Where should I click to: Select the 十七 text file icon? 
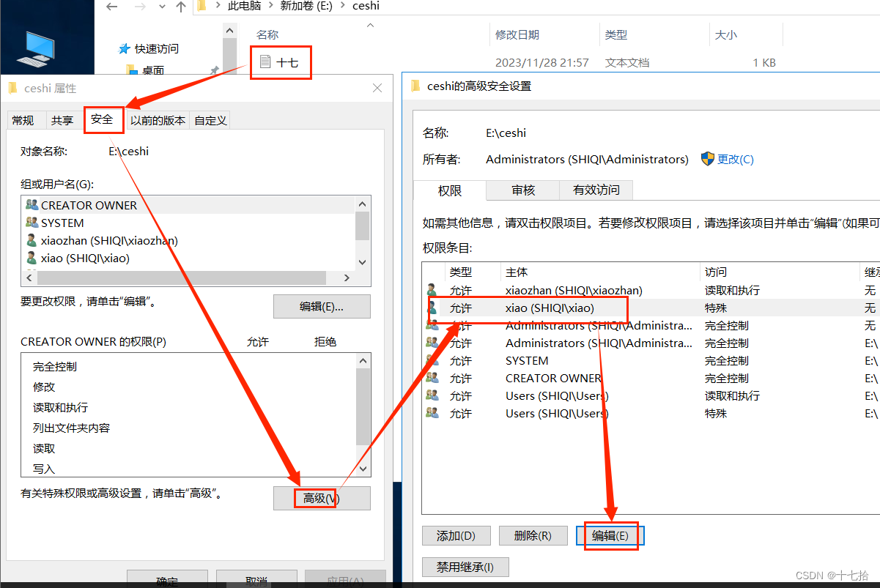tap(265, 62)
